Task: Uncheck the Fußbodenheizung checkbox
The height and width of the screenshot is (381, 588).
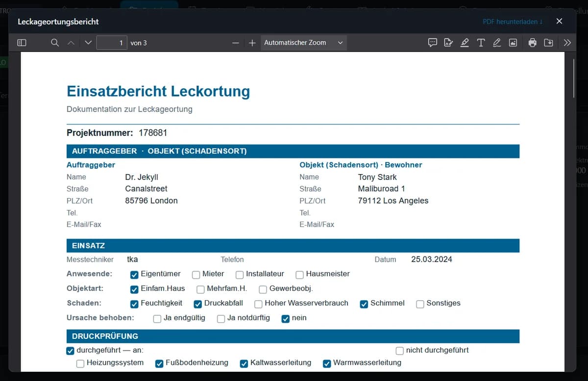Action: click(x=159, y=363)
